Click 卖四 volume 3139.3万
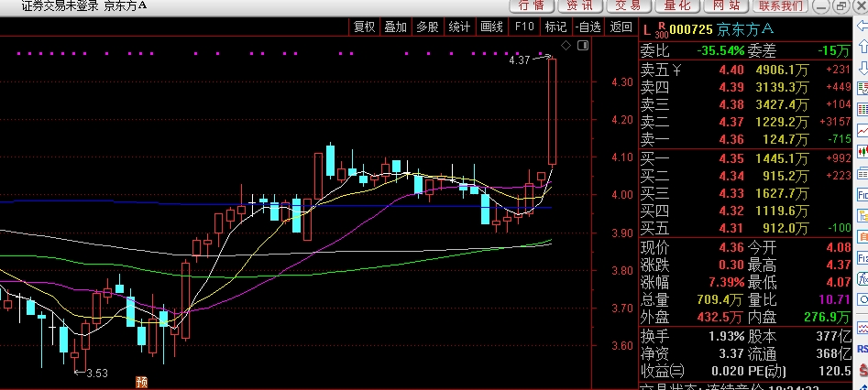 point(782,87)
